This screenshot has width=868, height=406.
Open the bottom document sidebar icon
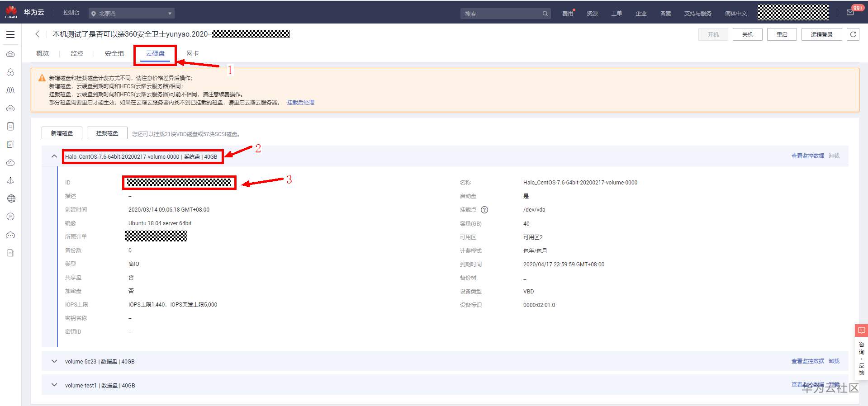(x=10, y=253)
